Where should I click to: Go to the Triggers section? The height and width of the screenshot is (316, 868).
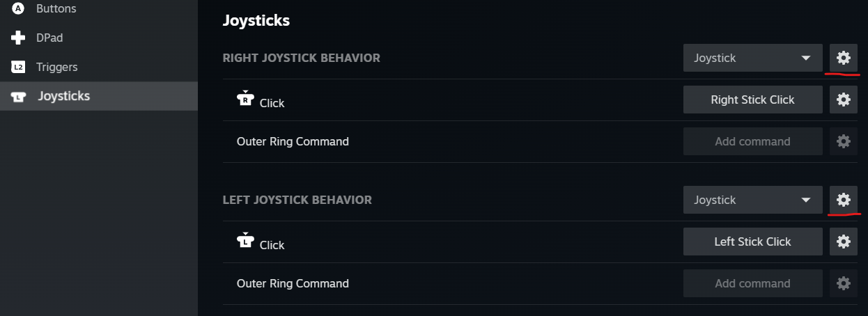point(56,67)
